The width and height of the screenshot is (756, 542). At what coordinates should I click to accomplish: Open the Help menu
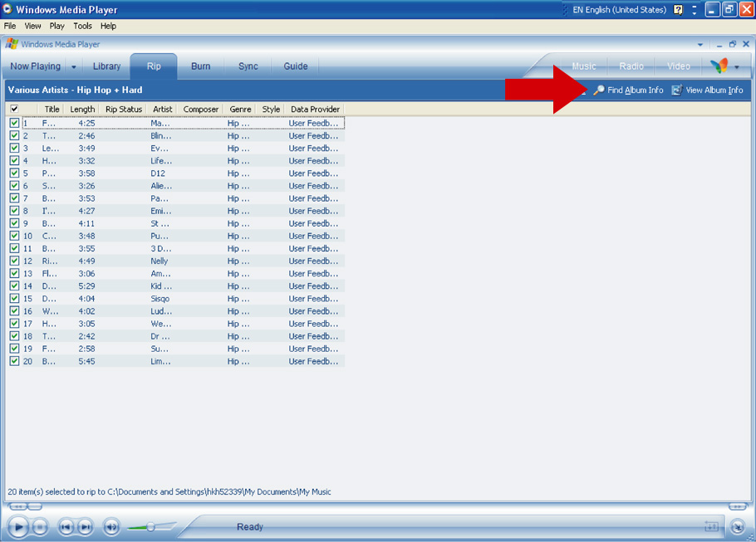[x=109, y=26]
